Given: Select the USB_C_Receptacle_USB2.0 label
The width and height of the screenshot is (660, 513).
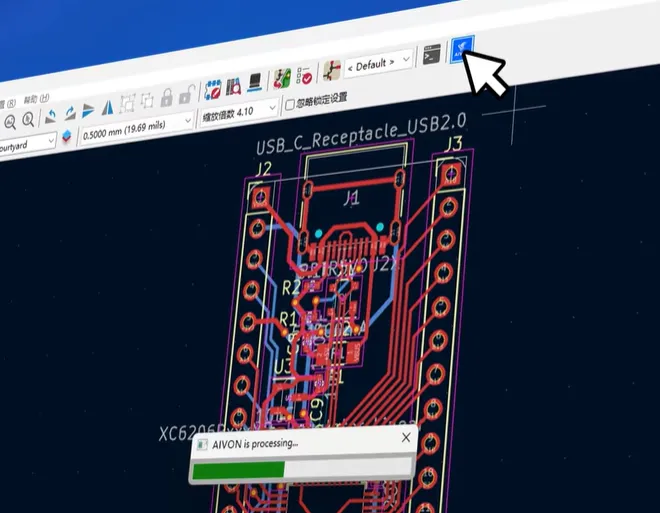Looking at the screenshot, I should [x=361, y=134].
